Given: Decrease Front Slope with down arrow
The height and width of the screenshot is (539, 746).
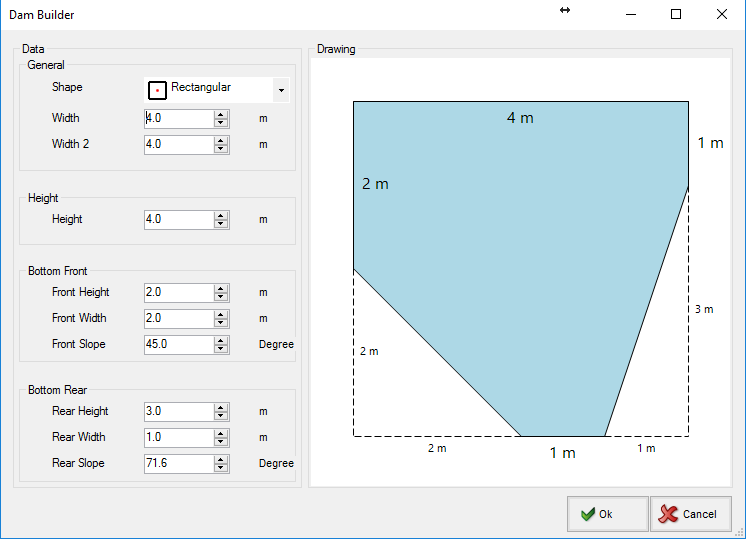Looking at the screenshot, I should click(x=221, y=349).
